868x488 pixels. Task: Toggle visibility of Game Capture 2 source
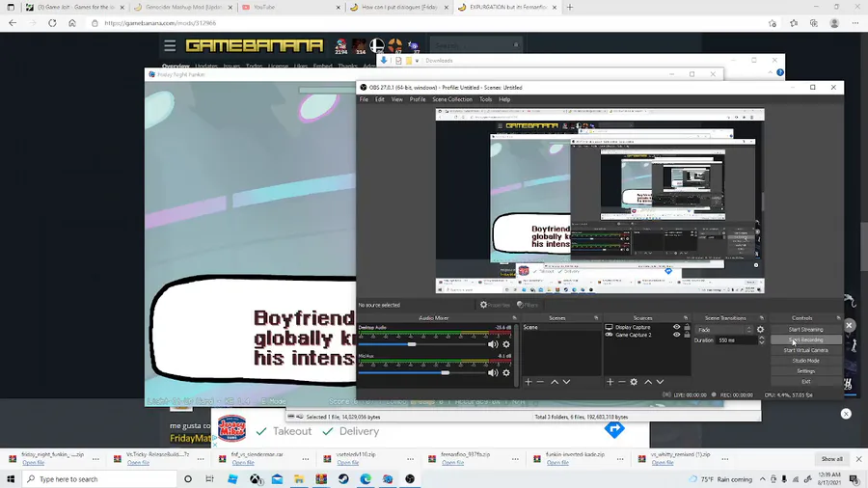(676, 335)
